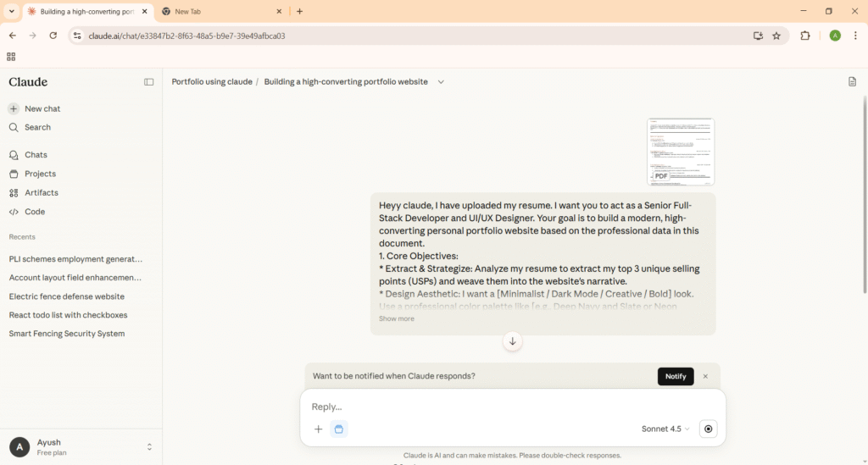Click the Notify button
The width and height of the screenshot is (868, 465).
pos(676,376)
